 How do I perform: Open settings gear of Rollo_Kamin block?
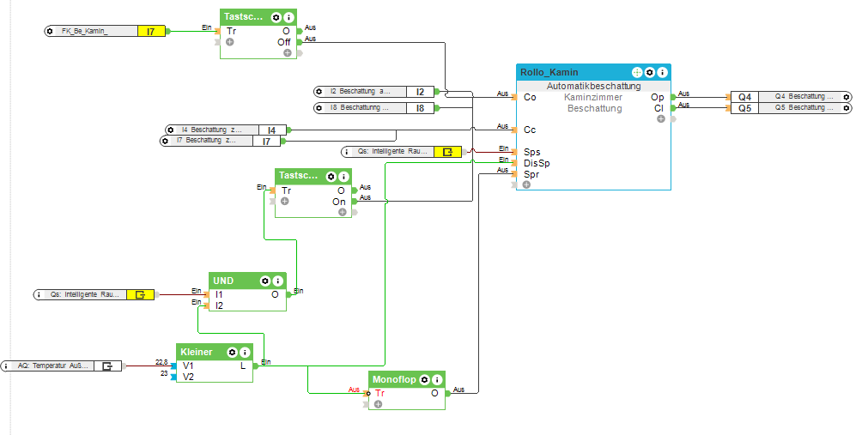pyautogui.click(x=650, y=72)
